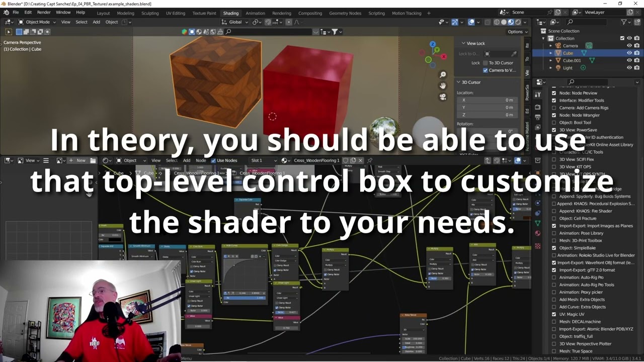This screenshot has height=362, width=644.
Task: Switch viewport to rendered shading
Action: pyautogui.click(x=518, y=22)
